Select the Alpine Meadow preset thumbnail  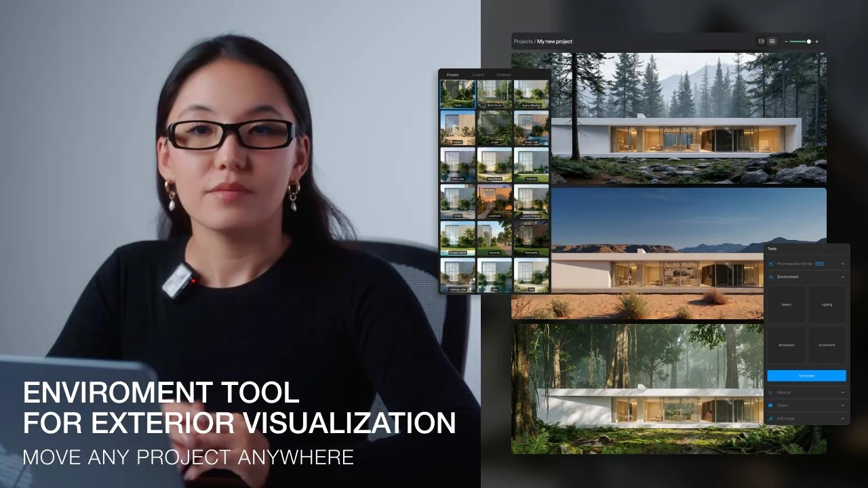click(x=531, y=94)
